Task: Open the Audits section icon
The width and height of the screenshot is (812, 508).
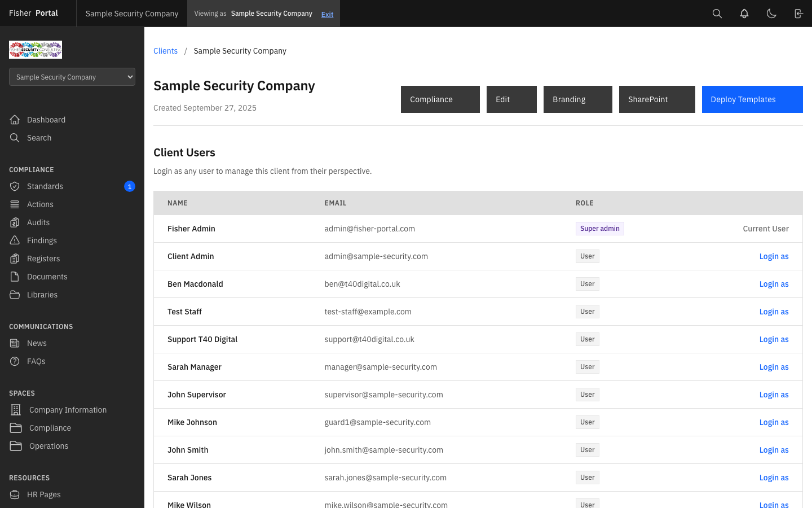Action: pos(15,222)
